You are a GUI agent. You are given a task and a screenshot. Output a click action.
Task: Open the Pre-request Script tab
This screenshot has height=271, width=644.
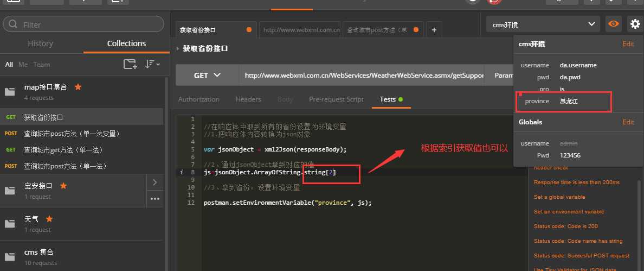pyautogui.click(x=337, y=99)
